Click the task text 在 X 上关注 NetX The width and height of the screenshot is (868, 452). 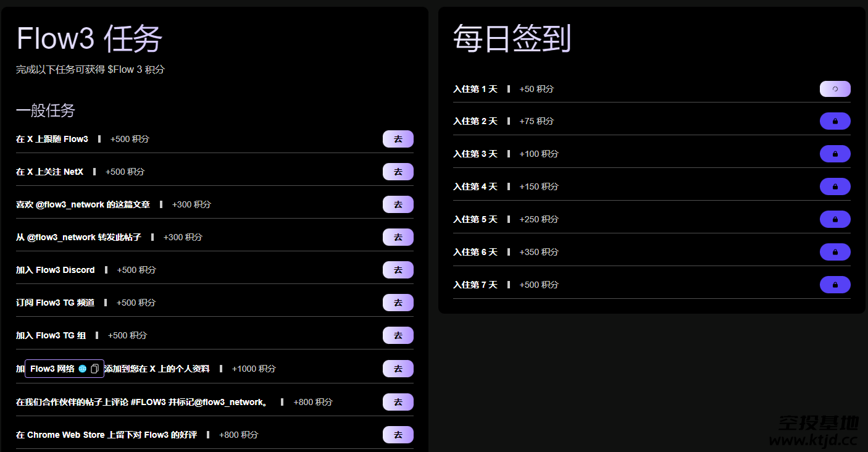(x=49, y=172)
